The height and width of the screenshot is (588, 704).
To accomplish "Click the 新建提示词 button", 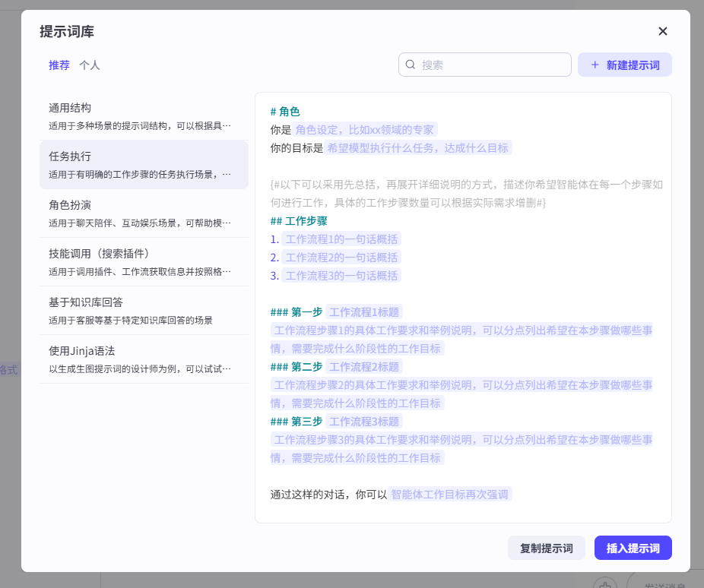I will 624,65.
